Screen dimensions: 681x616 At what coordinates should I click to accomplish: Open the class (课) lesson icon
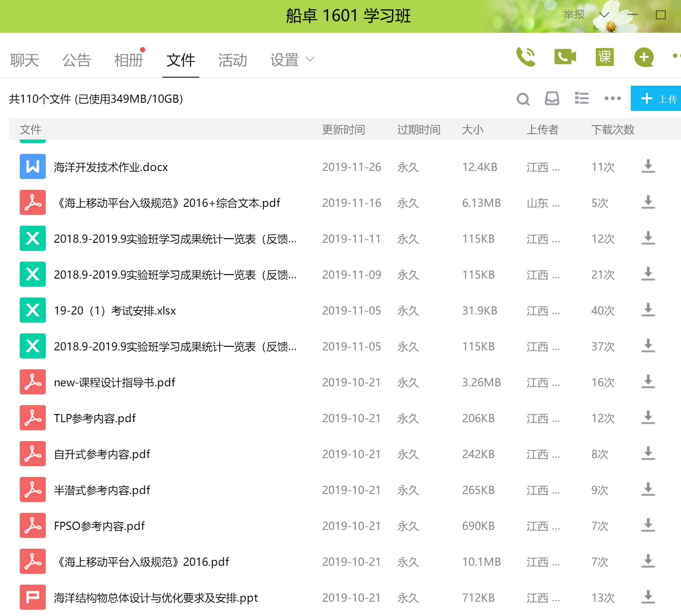(x=604, y=57)
